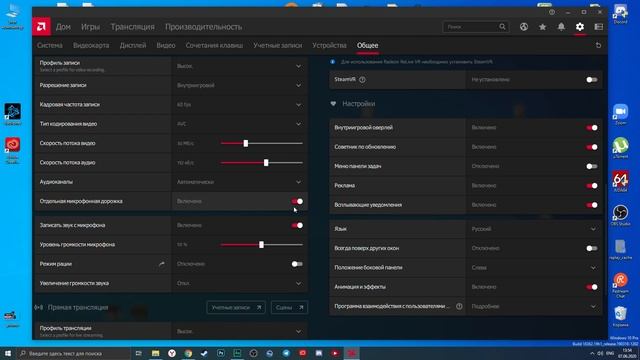Open Chrome from the taskbar
The height and width of the screenshot is (360, 640).
click(188, 353)
